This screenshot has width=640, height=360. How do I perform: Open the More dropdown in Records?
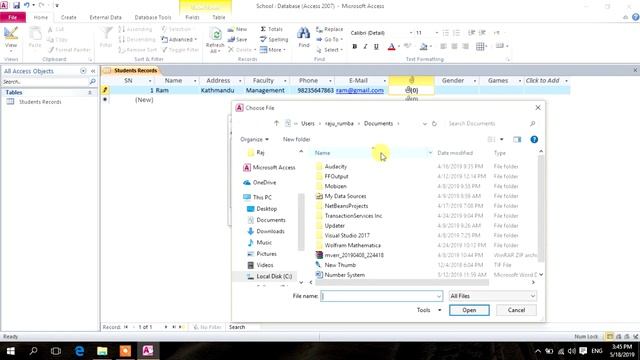coord(273,50)
